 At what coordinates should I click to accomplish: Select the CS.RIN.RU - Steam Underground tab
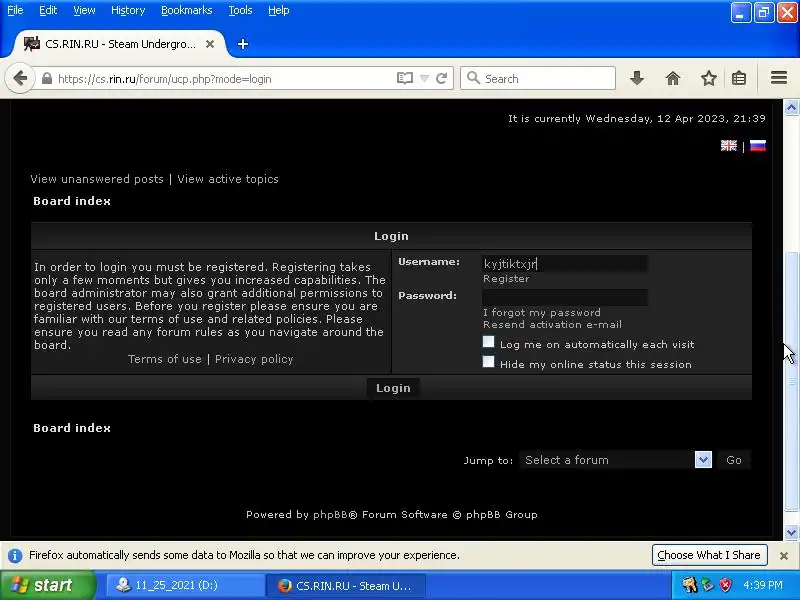(x=119, y=44)
